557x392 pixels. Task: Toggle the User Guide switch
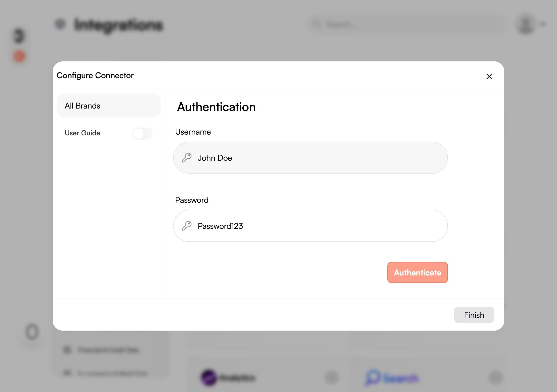[142, 133]
